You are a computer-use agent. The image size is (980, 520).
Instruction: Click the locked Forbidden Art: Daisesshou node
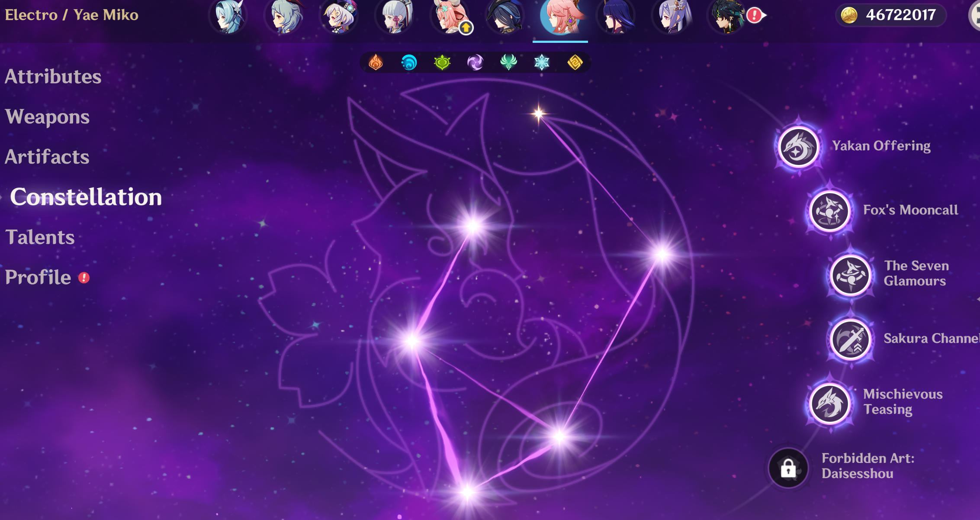(788, 468)
